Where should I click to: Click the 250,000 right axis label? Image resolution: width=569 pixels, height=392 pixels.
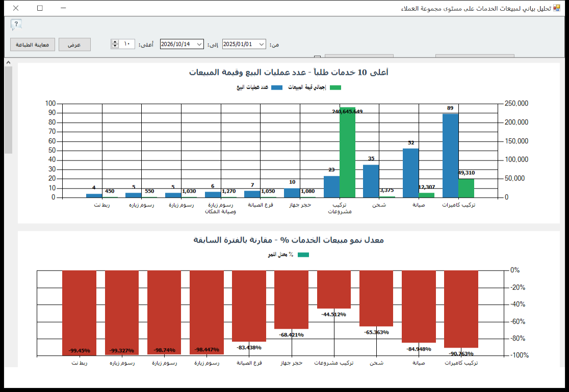[x=516, y=104]
